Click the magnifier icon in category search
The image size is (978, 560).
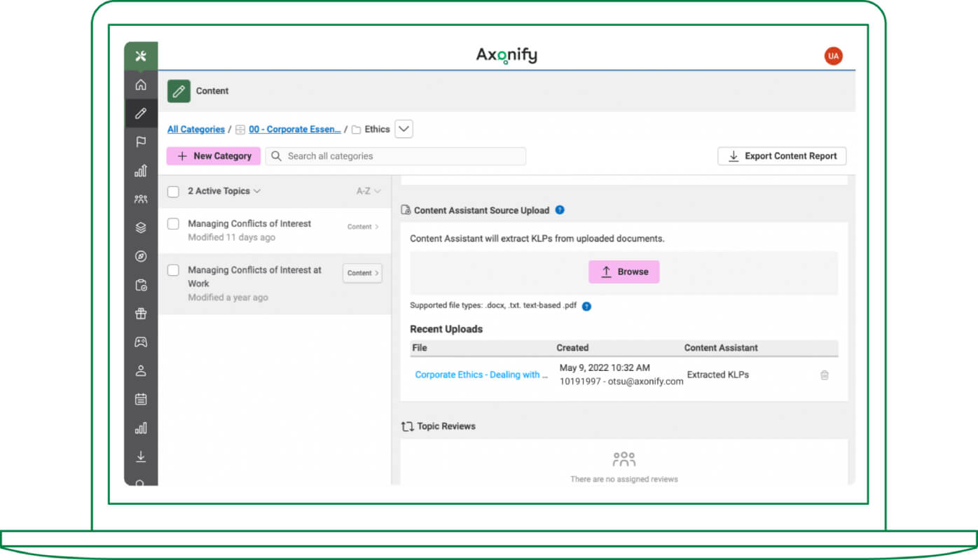(x=277, y=156)
